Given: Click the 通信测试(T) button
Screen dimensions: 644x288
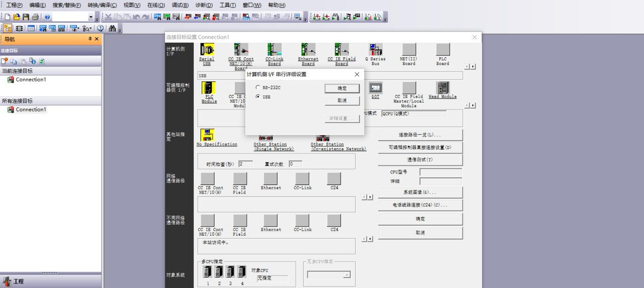Looking at the screenshot, I should 420,160.
